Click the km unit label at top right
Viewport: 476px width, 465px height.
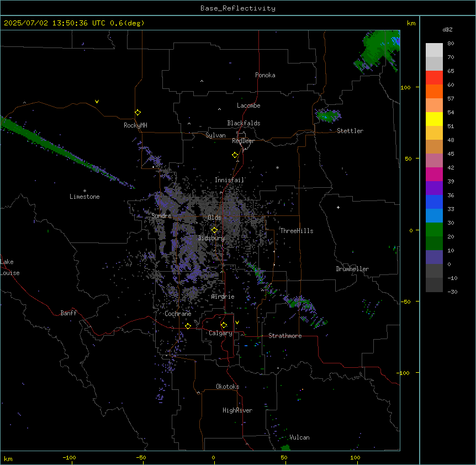(411, 23)
